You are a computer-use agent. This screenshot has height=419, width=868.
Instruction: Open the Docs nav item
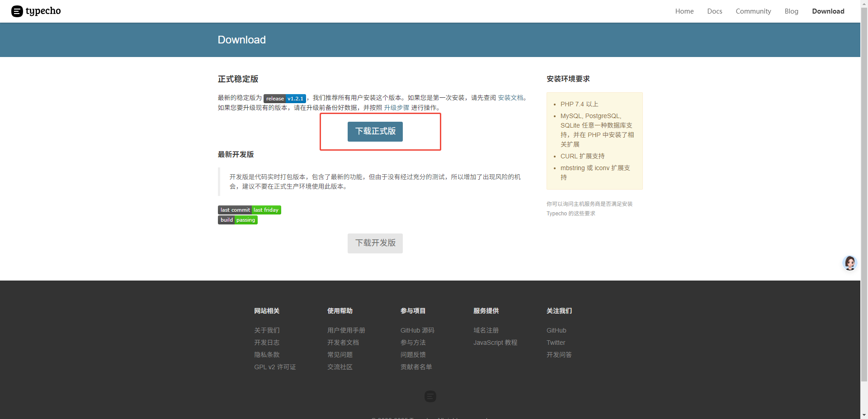tap(715, 11)
